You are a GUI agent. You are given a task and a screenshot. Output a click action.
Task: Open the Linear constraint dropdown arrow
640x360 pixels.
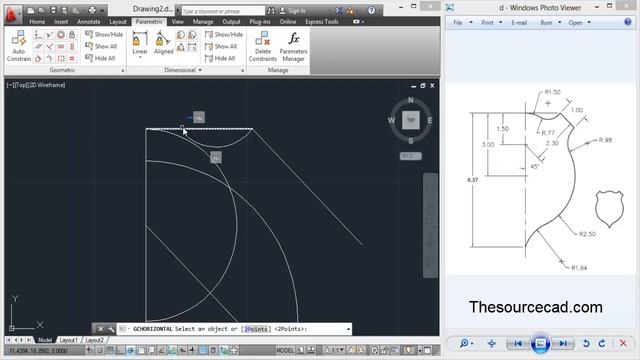[140, 58]
